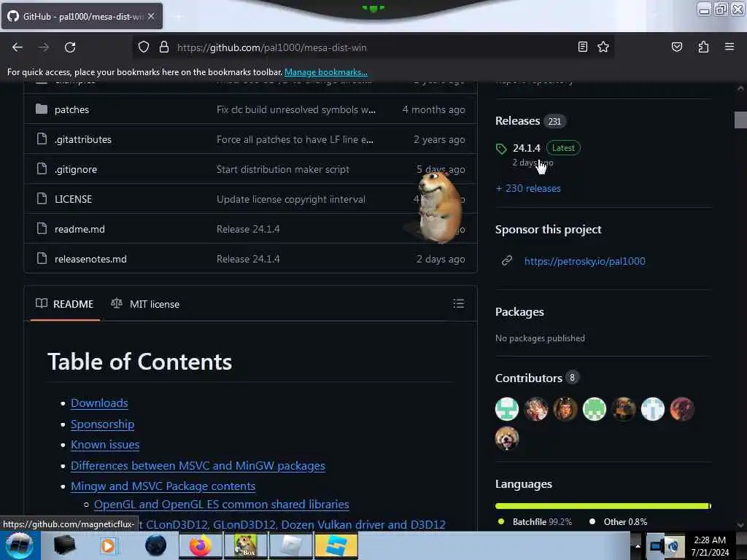Open commit 'Force all patches to have LF'
Image resolution: width=747 pixels, height=560 pixels.
[295, 139]
